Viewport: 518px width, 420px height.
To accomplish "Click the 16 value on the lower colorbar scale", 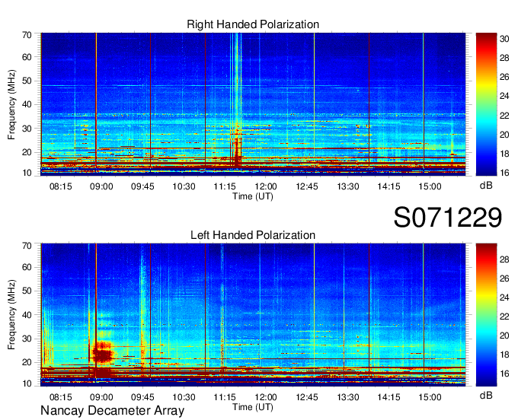I will (x=504, y=374).
